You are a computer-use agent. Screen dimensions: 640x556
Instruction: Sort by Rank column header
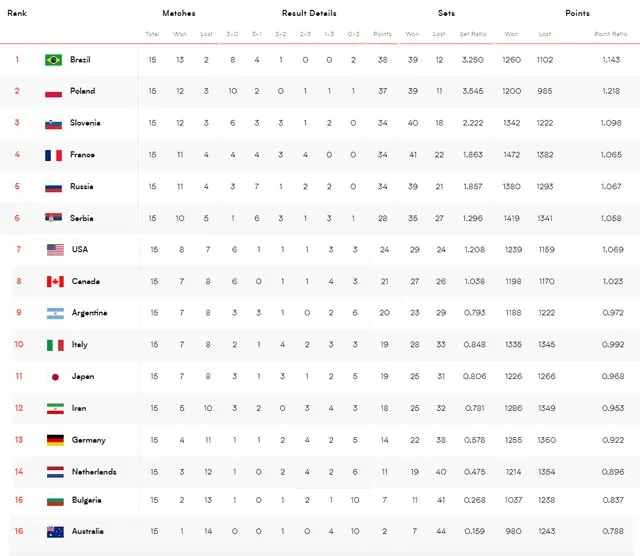[x=16, y=14]
